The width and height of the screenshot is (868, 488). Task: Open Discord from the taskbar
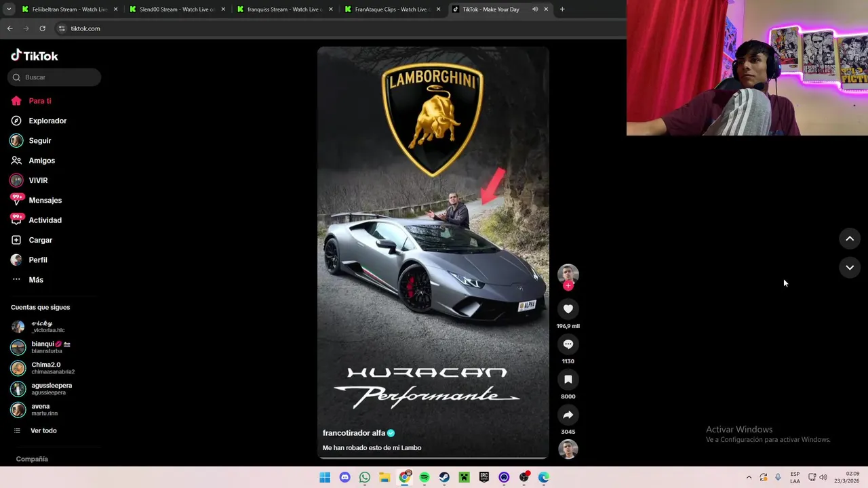point(344,477)
